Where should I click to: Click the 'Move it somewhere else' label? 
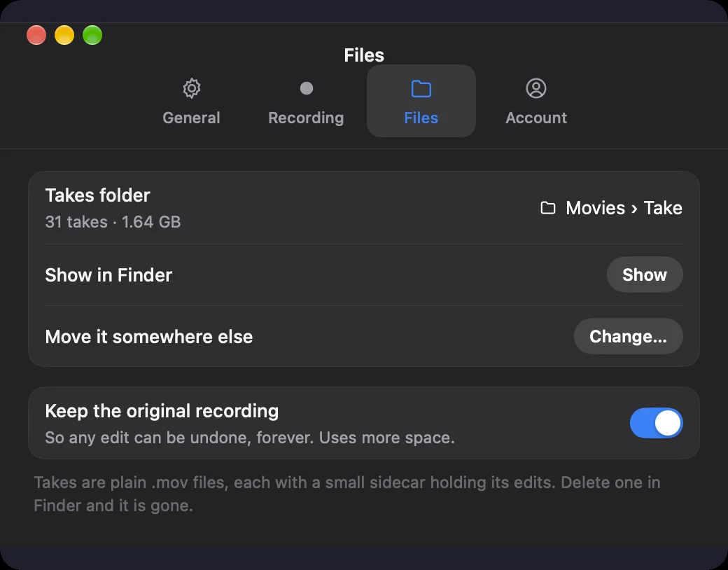pyautogui.click(x=149, y=336)
